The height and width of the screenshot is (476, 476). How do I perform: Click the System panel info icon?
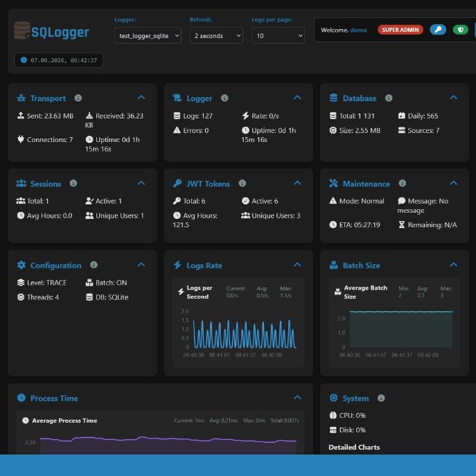[x=381, y=398]
